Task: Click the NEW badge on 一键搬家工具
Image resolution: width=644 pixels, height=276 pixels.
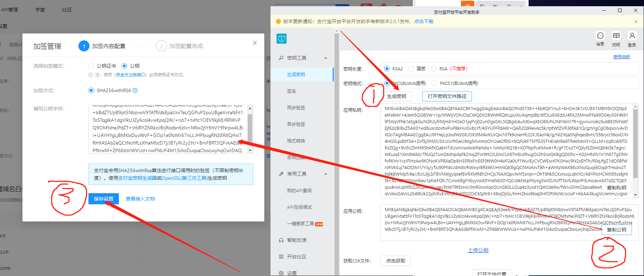Action: [319, 224]
